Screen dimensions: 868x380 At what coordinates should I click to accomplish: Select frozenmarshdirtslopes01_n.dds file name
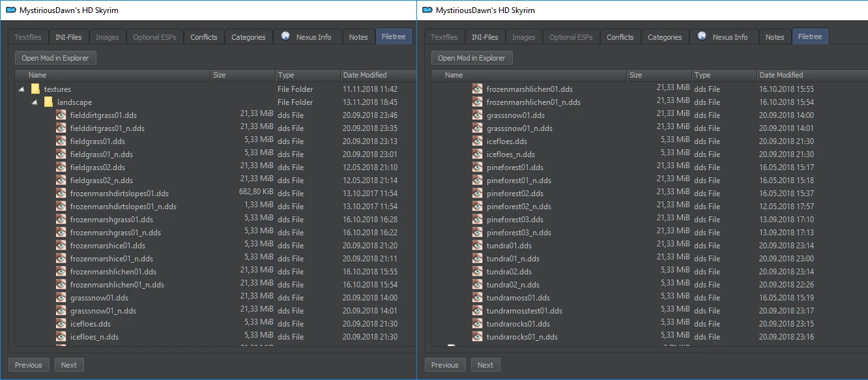123,207
